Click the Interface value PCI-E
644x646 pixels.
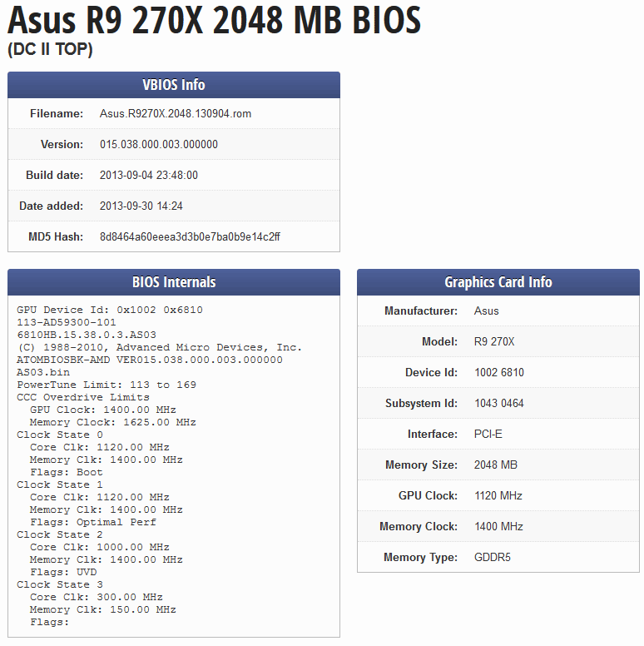(488, 434)
